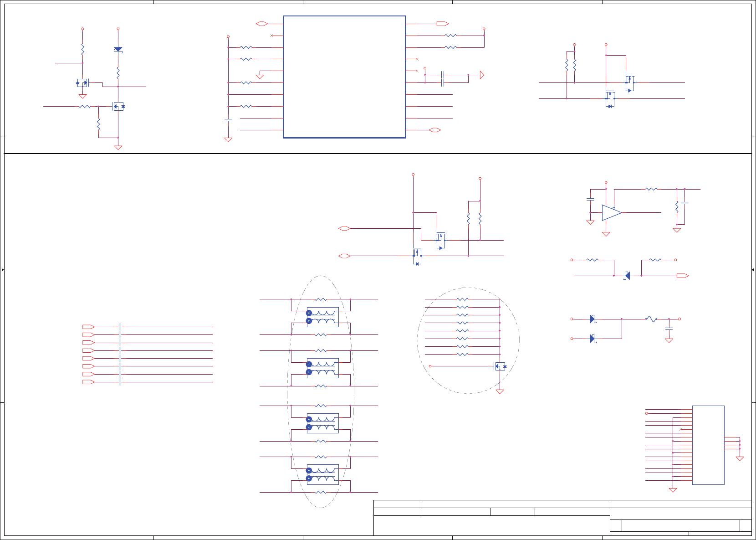Select the topmost choke in the dashed ellipse
The image size is (756, 540).
[x=323, y=317]
